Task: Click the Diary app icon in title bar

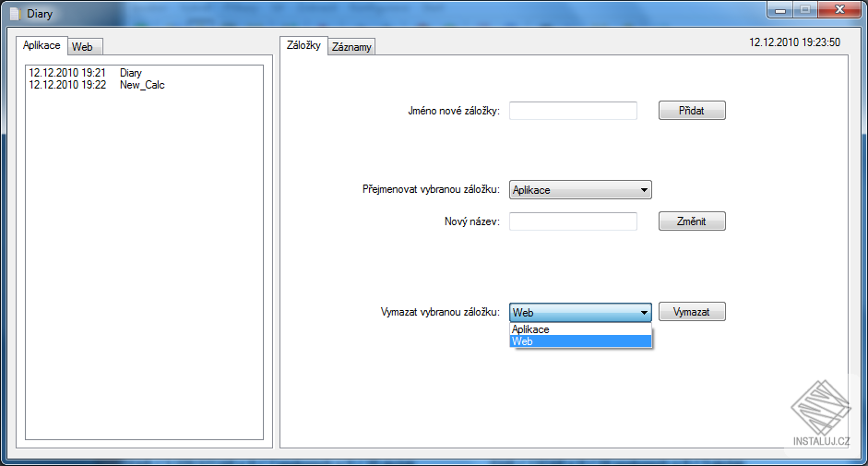Action: [x=16, y=13]
